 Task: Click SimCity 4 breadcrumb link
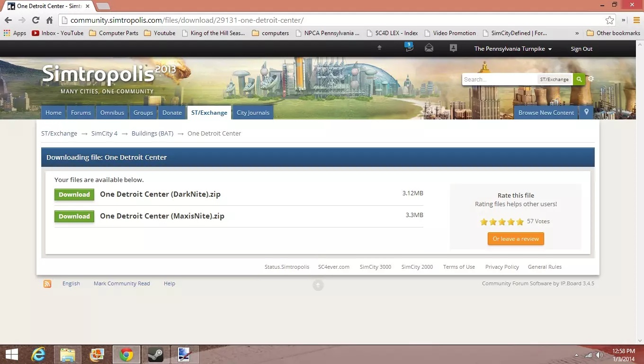point(104,134)
